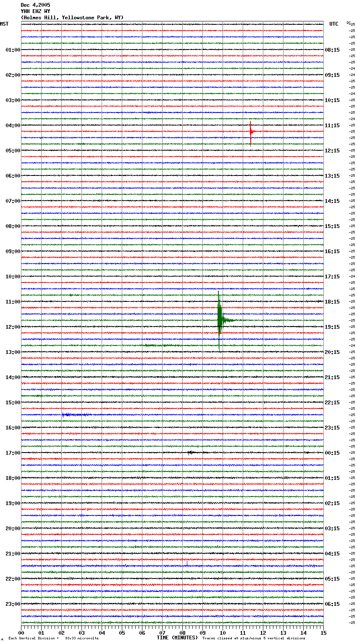Click the "12" minute tick label
This screenshot has width=357, height=644.
click(263, 633)
